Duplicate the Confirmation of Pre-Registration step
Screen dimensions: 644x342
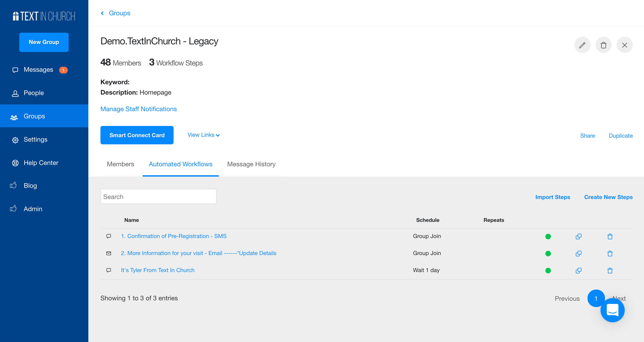[579, 237]
